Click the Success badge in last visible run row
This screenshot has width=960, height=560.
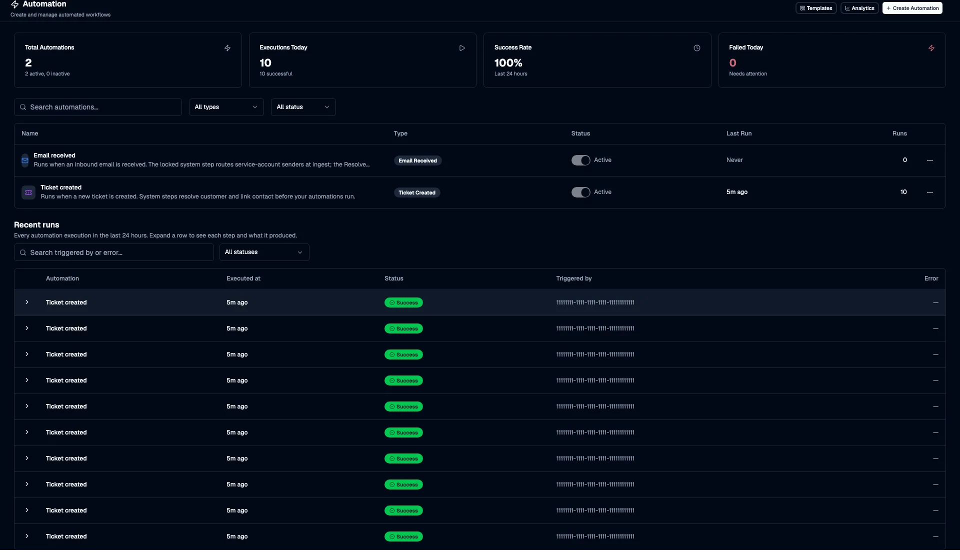403,537
